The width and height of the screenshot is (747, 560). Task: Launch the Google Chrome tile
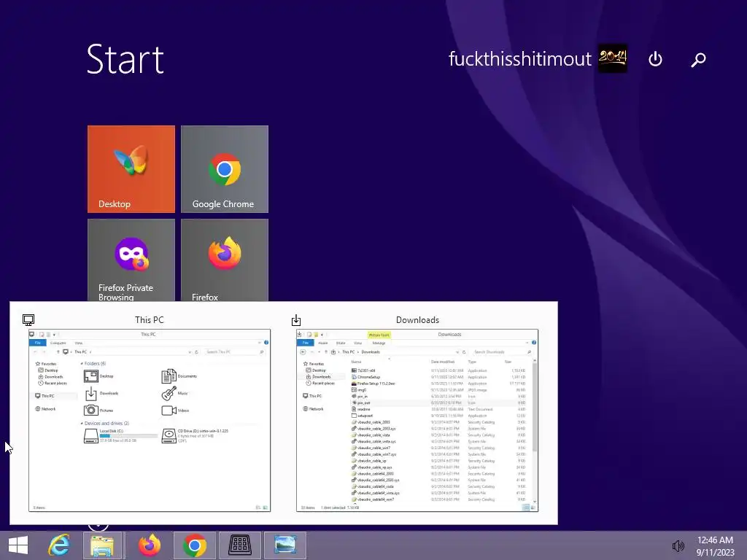[225, 169]
